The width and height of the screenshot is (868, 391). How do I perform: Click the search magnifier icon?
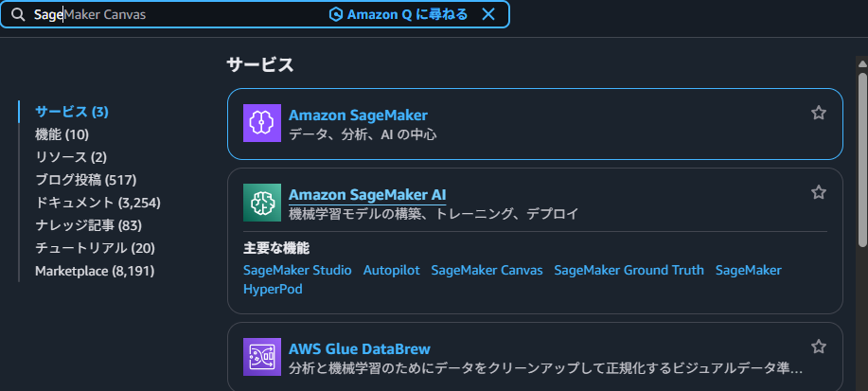click(x=17, y=15)
